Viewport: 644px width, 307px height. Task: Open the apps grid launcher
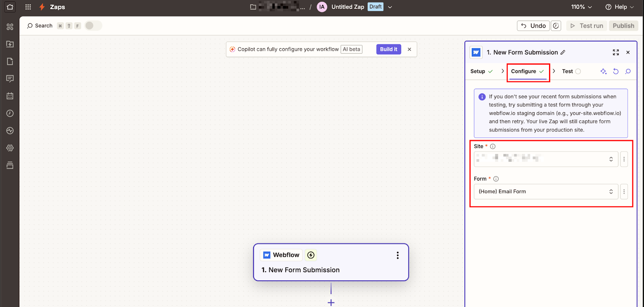pos(28,7)
